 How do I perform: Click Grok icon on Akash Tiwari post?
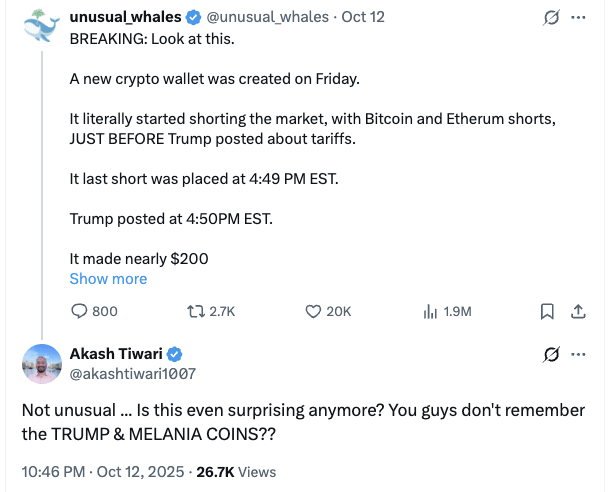coord(549,354)
